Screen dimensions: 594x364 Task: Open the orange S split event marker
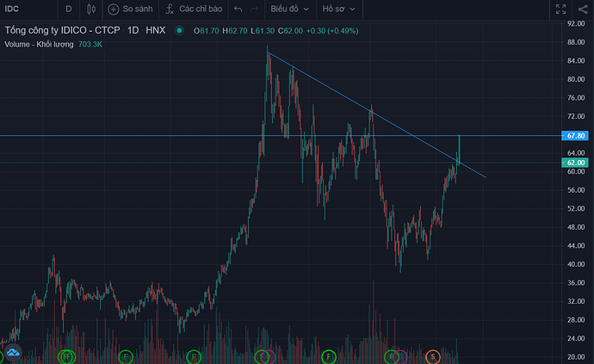point(433,356)
